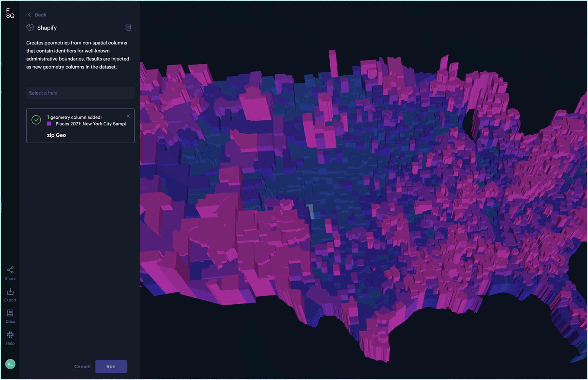
Task: Click the Shapify polygon icon
Action: pos(30,28)
